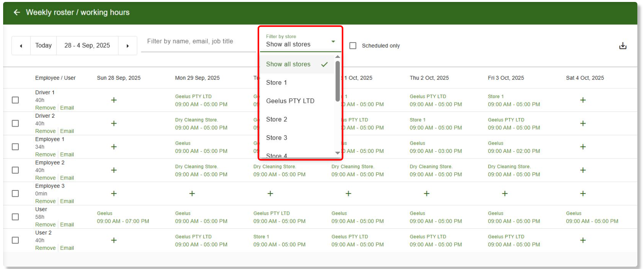This screenshot has height=269, width=644.
Task: Add shift for Employee 3 on Monday
Action: click(x=192, y=194)
